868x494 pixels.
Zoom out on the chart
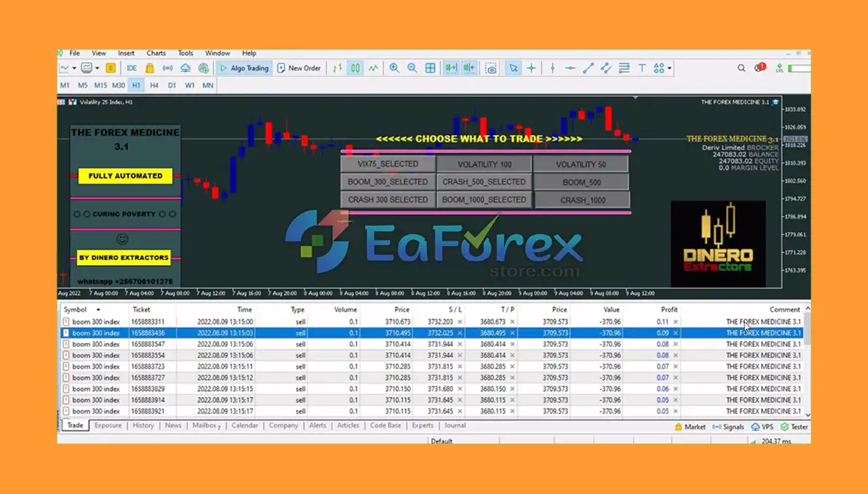click(412, 68)
